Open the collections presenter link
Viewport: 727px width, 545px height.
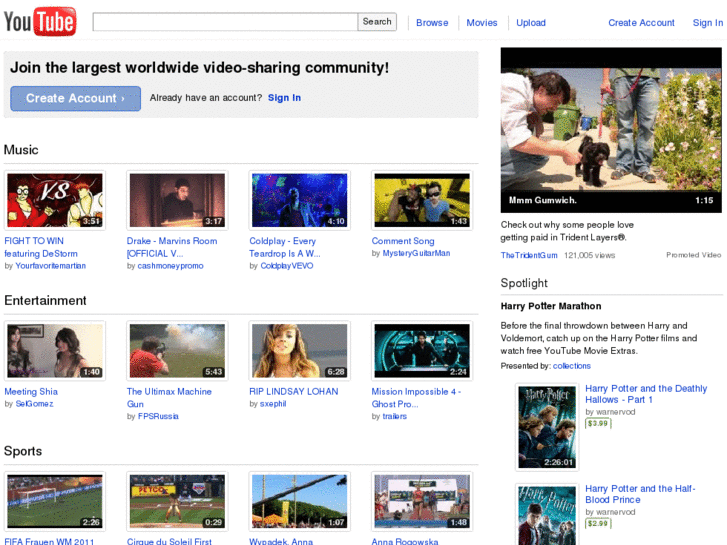(572, 366)
